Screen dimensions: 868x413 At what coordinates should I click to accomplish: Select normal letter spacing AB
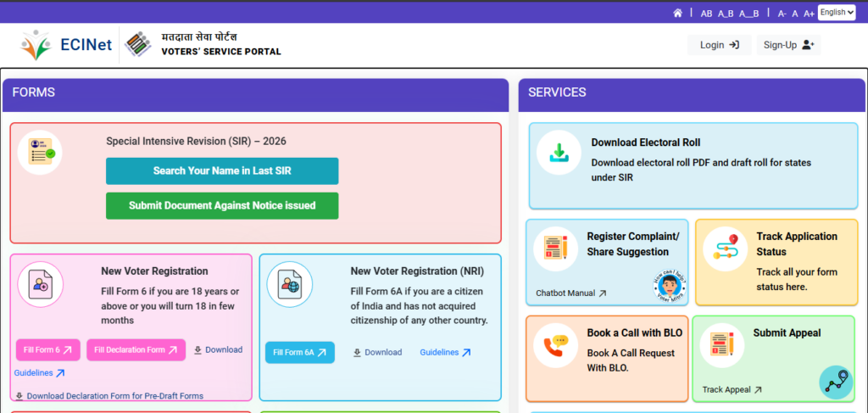(706, 14)
